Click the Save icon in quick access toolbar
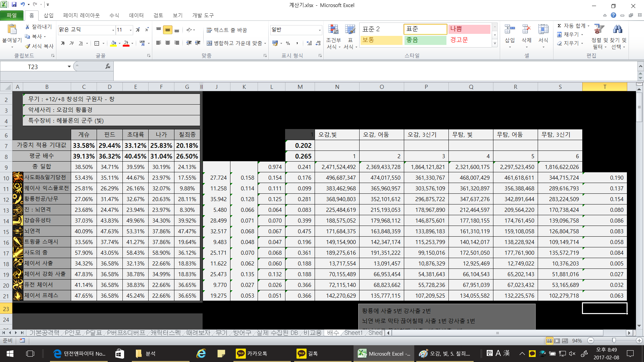 click(14, 5)
